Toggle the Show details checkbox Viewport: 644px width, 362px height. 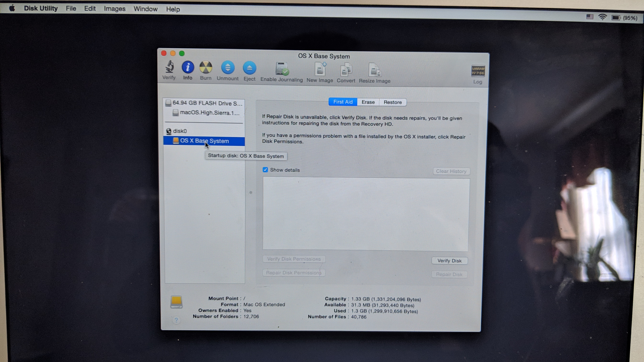pos(265,170)
